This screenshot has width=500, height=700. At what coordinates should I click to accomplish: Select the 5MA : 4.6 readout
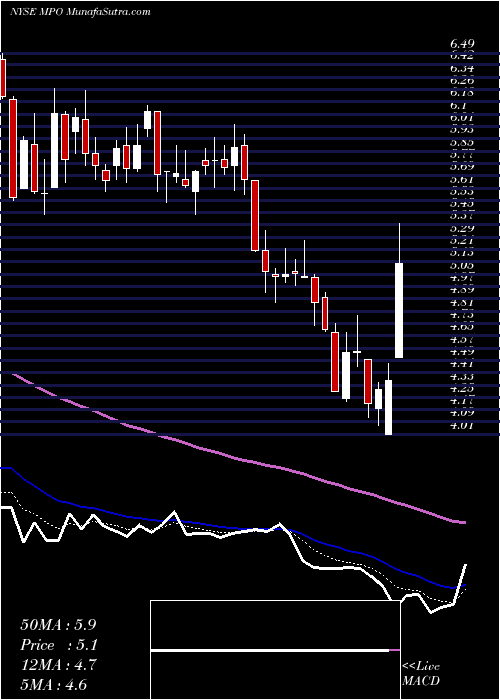(x=54, y=684)
